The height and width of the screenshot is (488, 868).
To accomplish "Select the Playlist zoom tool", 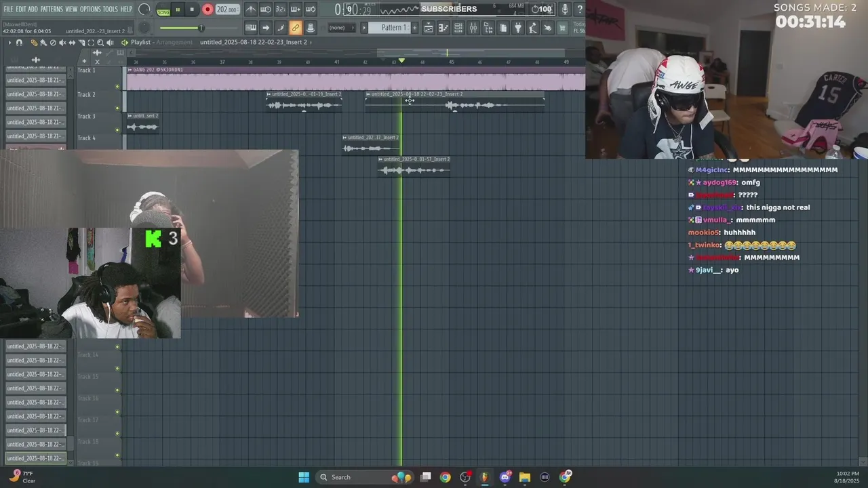I will click(x=100, y=42).
